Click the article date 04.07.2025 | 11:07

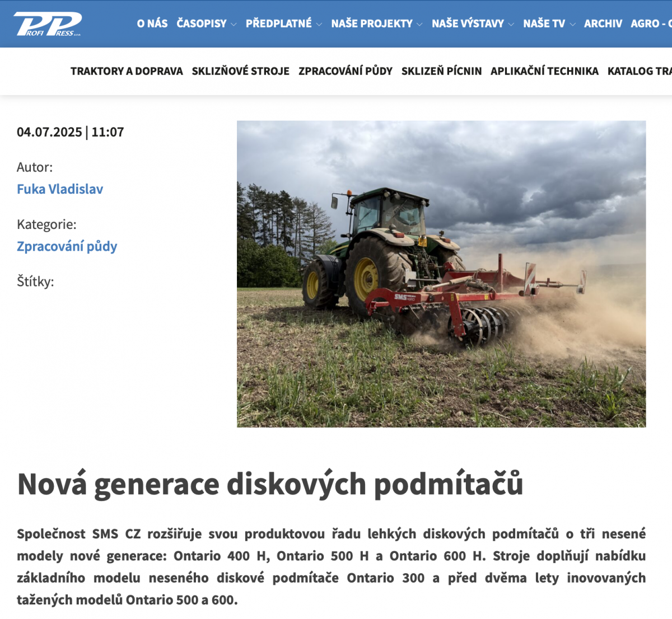pyautogui.click(x=71, y=132)
